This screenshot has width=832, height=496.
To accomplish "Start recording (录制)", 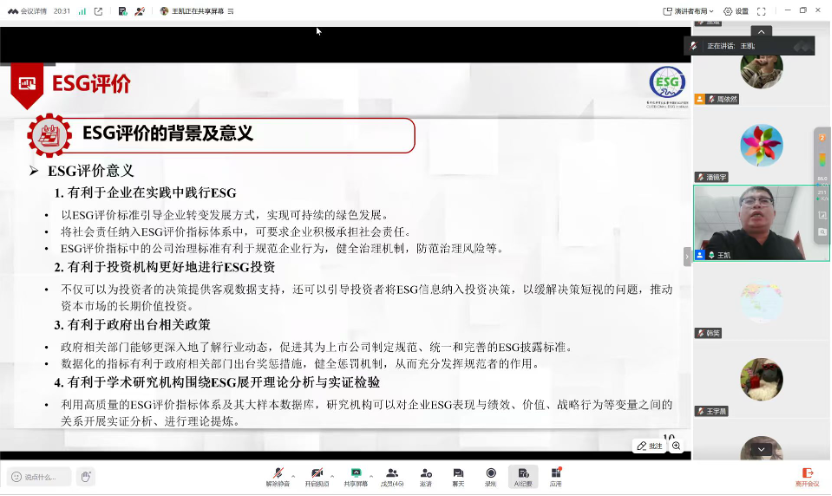I will (x=490, y=477).
